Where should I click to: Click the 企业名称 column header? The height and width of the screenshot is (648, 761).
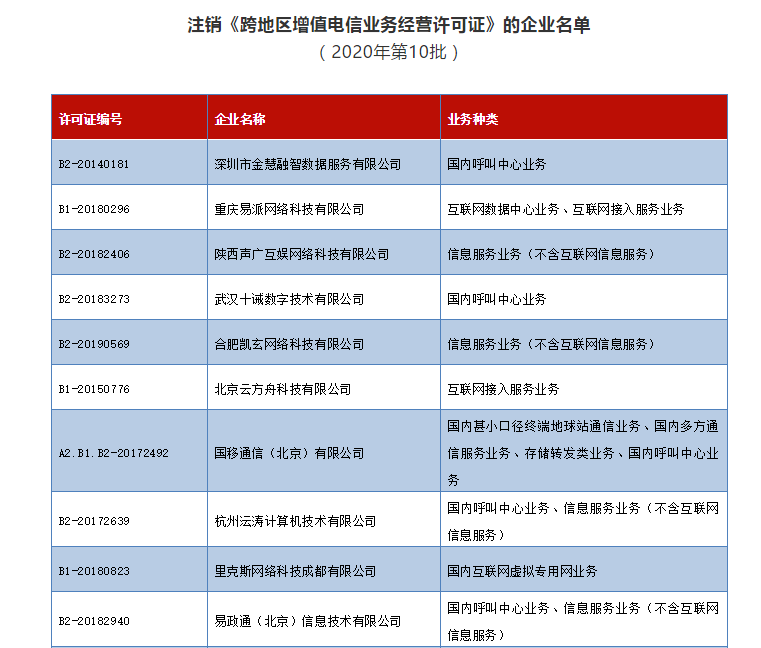(x=240, y=119)
